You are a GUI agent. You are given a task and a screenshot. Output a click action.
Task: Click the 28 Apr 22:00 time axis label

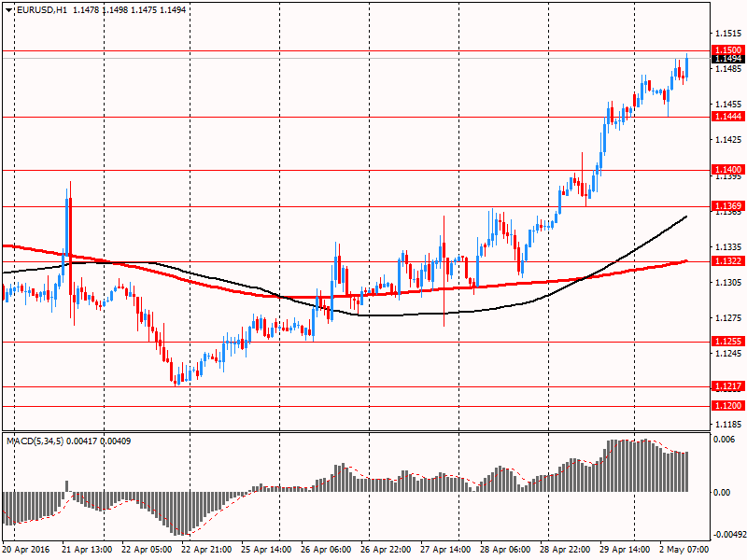(x=565, y=550)
